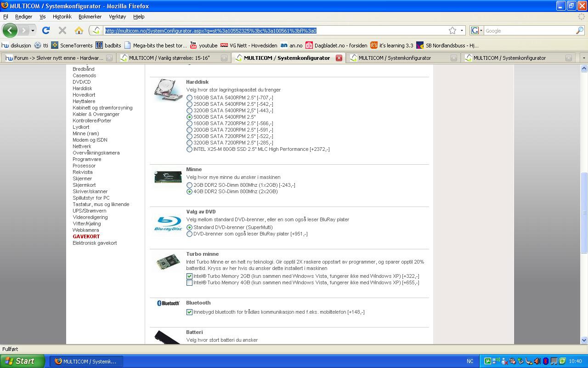This screenshot has width=588, height=368.
Task: Open the Bokmerker menu
Action: [x=90, y=17]
